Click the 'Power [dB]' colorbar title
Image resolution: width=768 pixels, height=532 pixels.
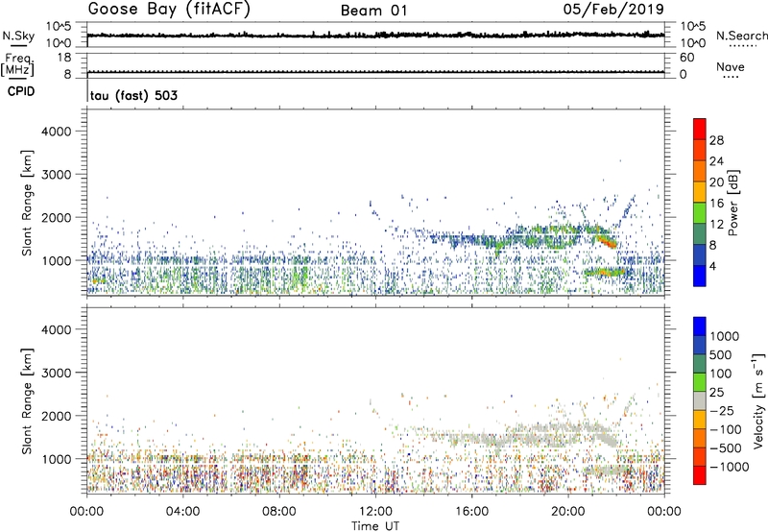[733, 204]
